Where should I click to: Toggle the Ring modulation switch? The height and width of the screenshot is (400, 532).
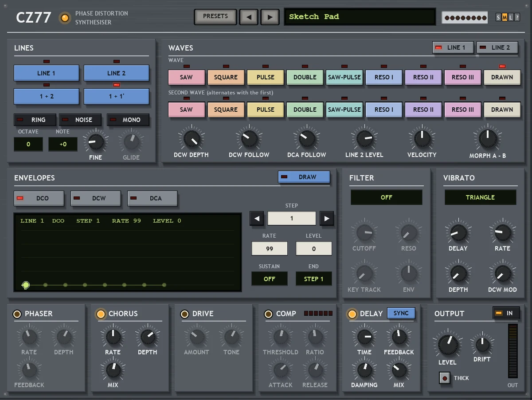pos(35,120)
